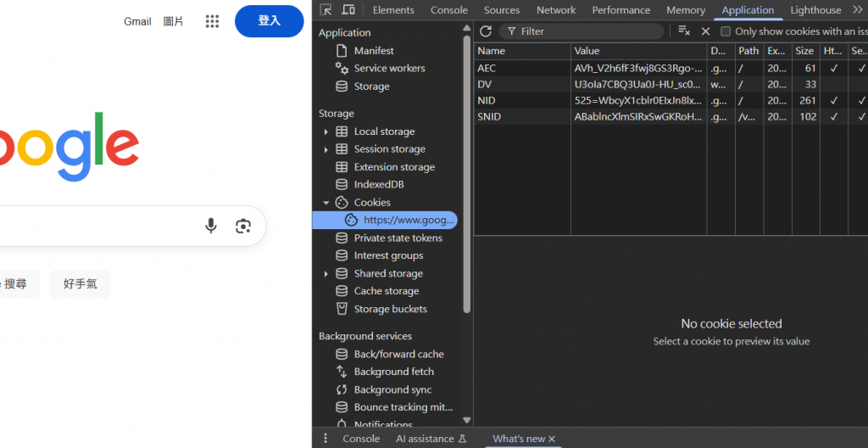Image resolution: width=868 pixels, height=448 pixels.
Task: Open the DevTools drawer three-dot menu
Action: point(325,438)
